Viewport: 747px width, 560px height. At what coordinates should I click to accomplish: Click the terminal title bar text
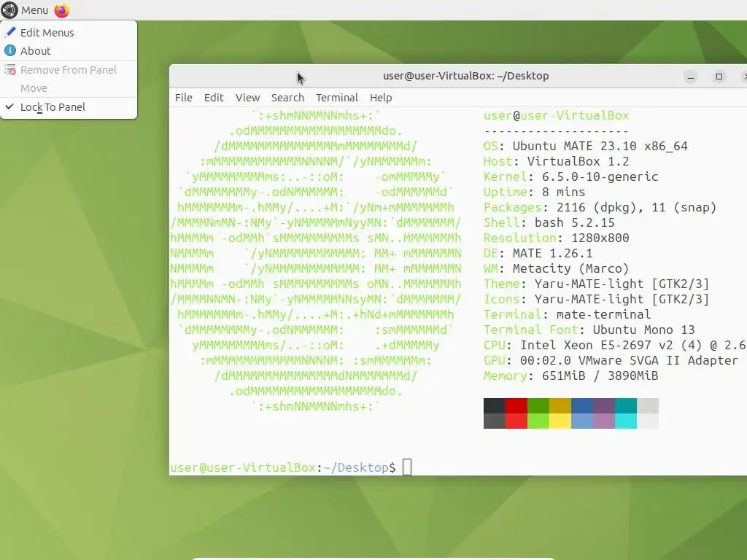pyautogui.click(x=465, y=76)
